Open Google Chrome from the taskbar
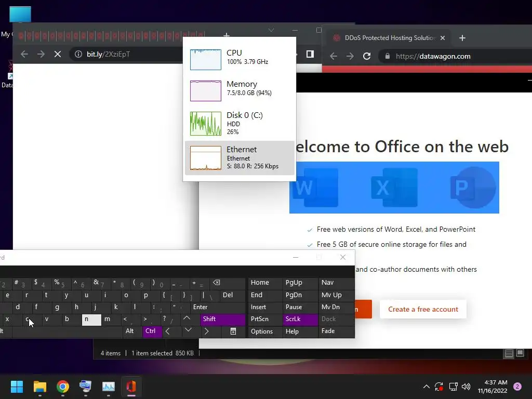The height and width of the screenshot is (399, 532). coord(63,387)
